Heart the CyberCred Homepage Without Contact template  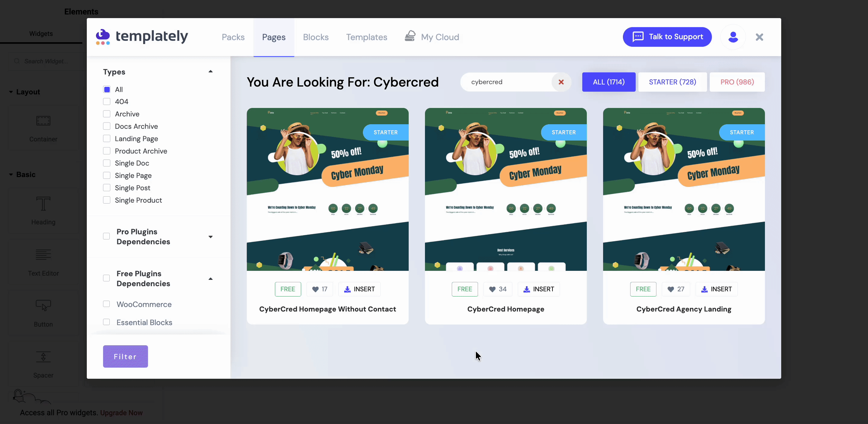click(315, 289)
